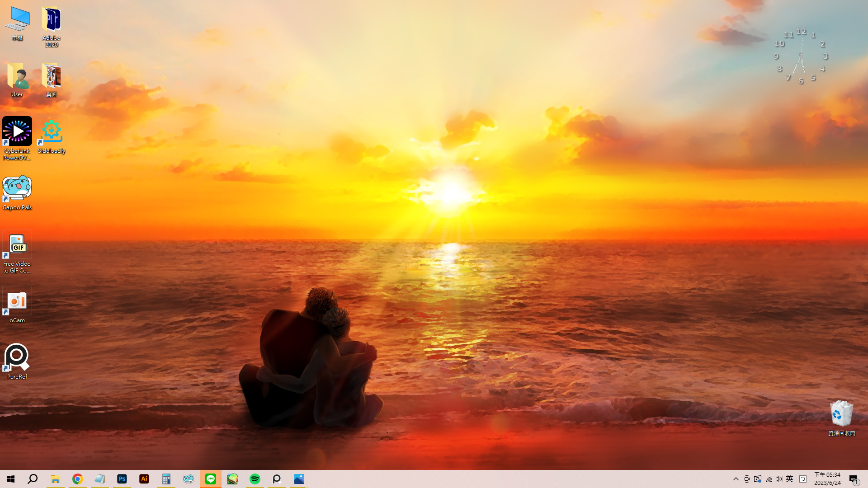
Task: Open Photoshop from the taskbar
Action: point(122,479)
